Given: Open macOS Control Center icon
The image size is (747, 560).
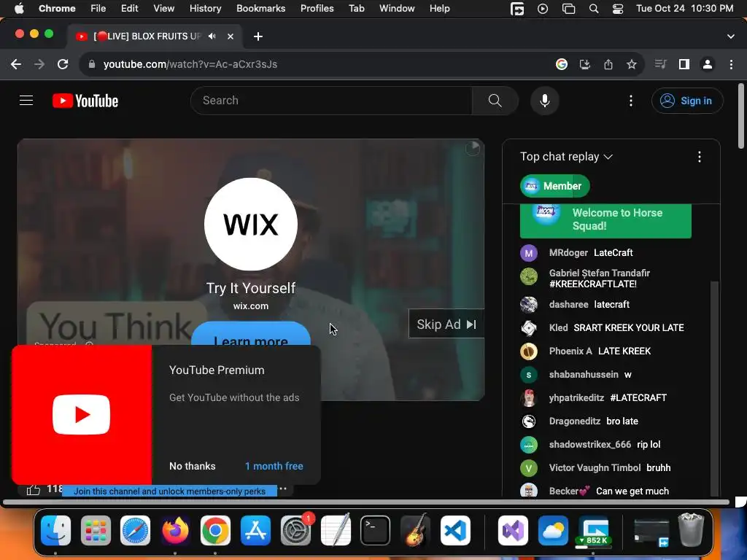Looking at the screenshot, I should (x=618, y=9).
